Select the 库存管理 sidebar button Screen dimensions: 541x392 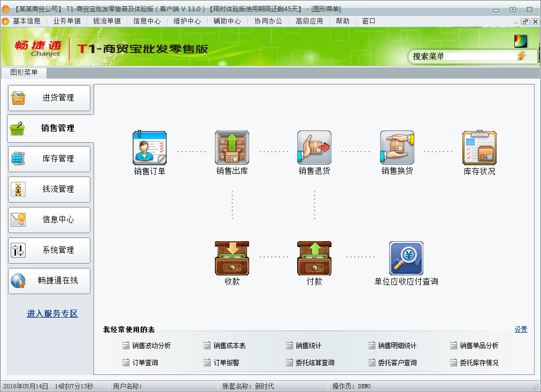[x=49, y=159]
